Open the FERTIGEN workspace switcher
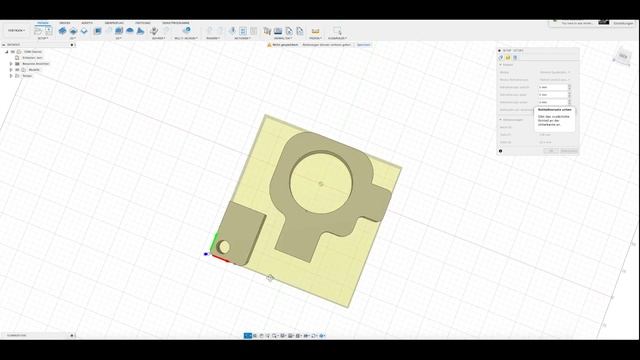Screen dimensions: 640x360 (x=17, y=31)
